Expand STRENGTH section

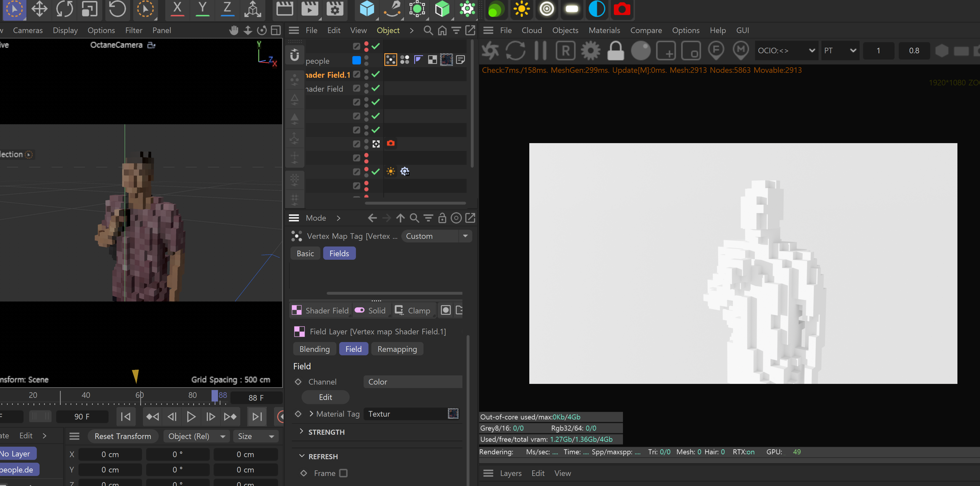[302, 431]
